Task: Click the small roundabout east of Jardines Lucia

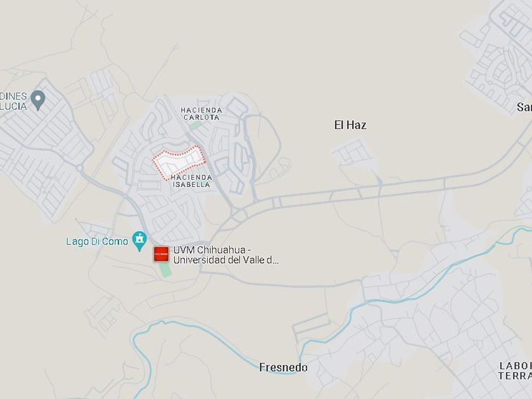Action: (79, 168)
